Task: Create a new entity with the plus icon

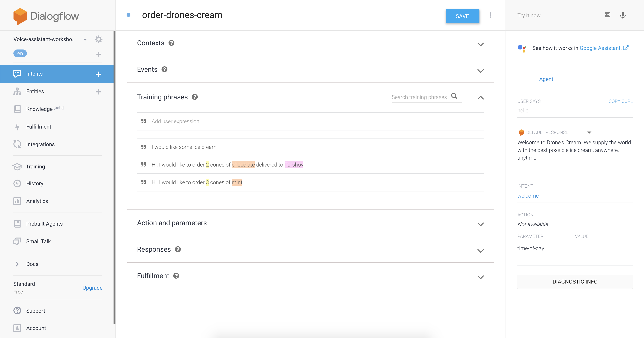Action: (98, 92)
